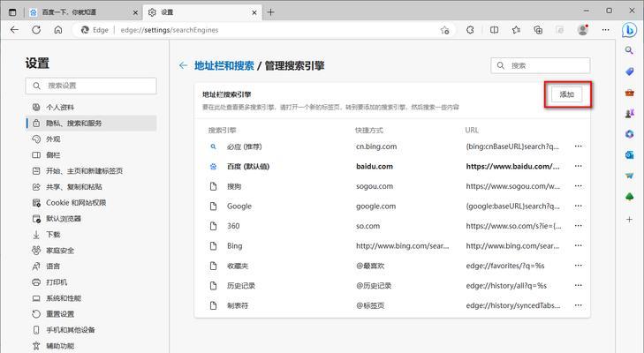
Task: Select the baidu.com shortcut cell
Action: pyautogui.click(x=375, y=166)
